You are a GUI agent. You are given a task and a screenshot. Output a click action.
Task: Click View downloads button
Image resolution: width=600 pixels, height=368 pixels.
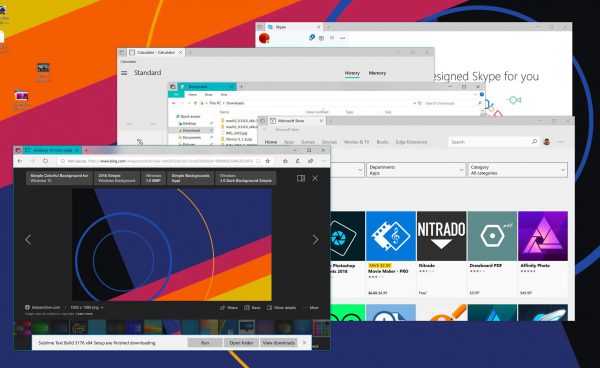tap(278, 343)
